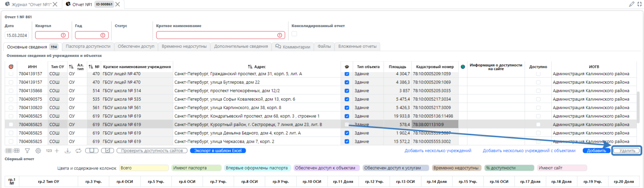Click the pencil edit icon at top right
Screen dimensions: 644x188
click(x=631, y=4)
